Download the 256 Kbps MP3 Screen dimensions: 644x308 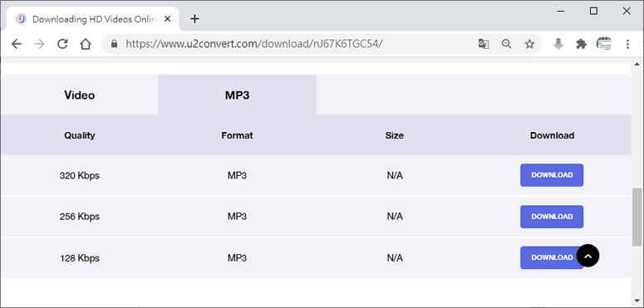coord(552,217)
